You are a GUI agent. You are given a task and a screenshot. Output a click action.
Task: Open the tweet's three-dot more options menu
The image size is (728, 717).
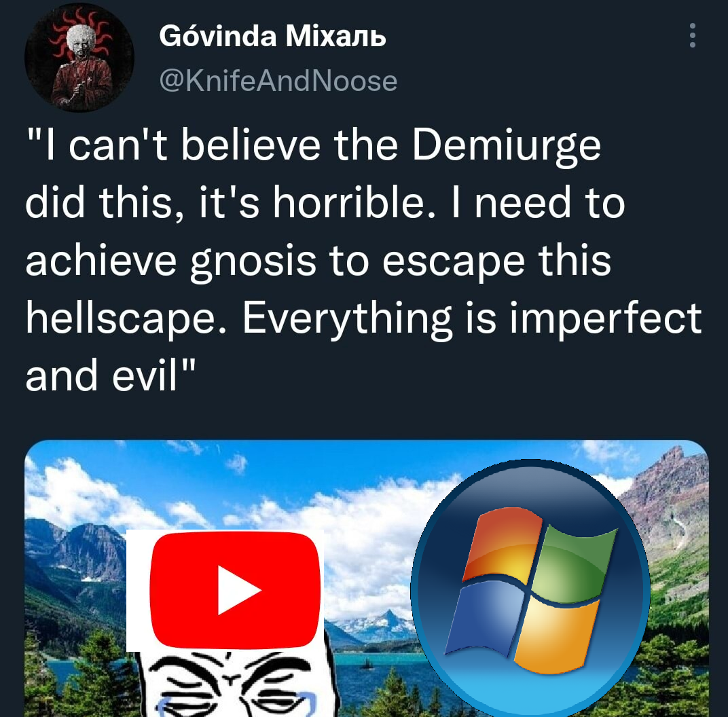pyautogui.click(x=692, y=35)
